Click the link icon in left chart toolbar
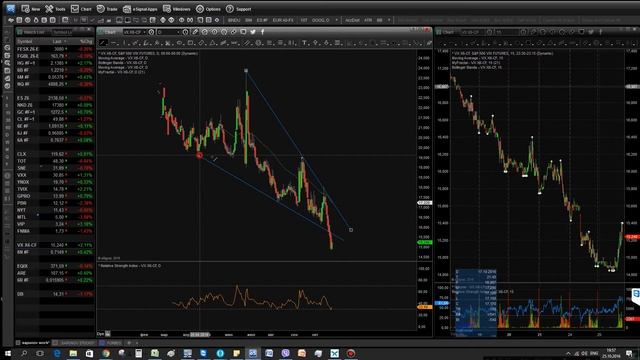 point(233,32)
